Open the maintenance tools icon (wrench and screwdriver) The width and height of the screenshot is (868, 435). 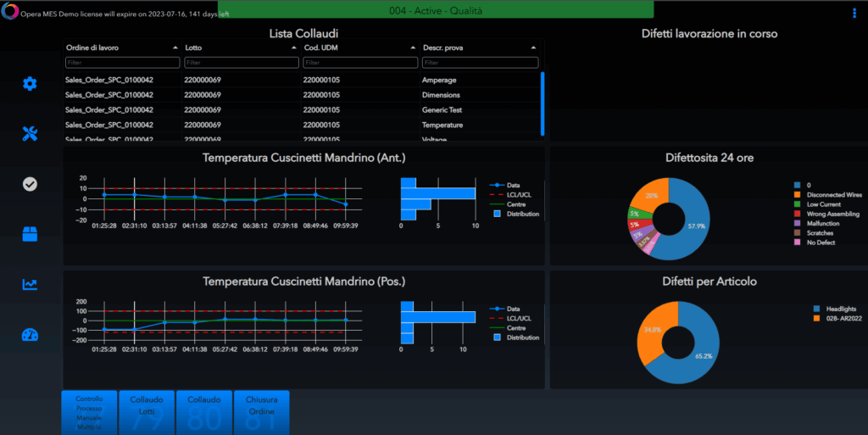pos(30,133)
